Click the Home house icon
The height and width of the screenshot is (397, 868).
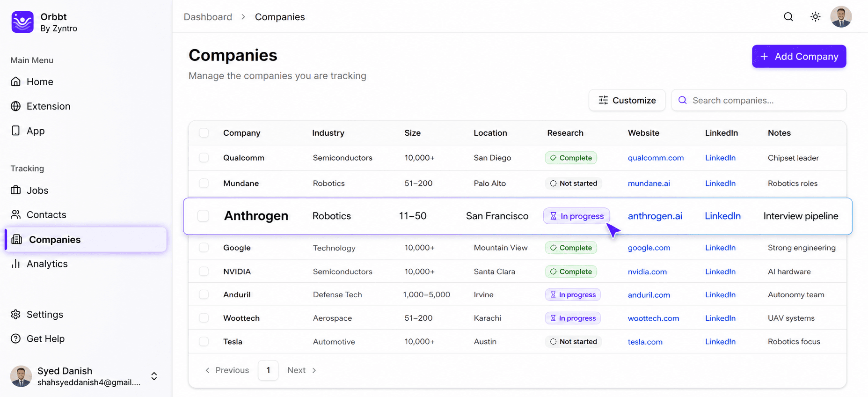pyautogui.click(x=16, y=81)
